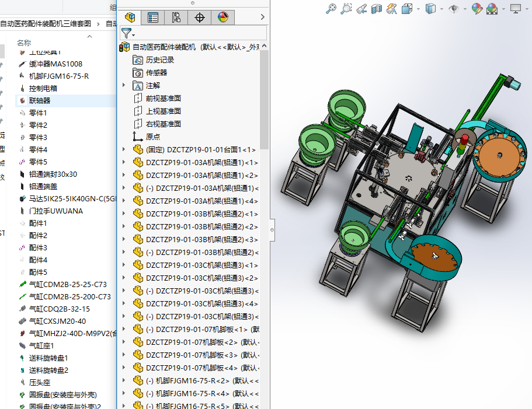This screenshot has width=532, height=409.
Task: Click the Zoom to Fit icon
Action: point(331,8)
